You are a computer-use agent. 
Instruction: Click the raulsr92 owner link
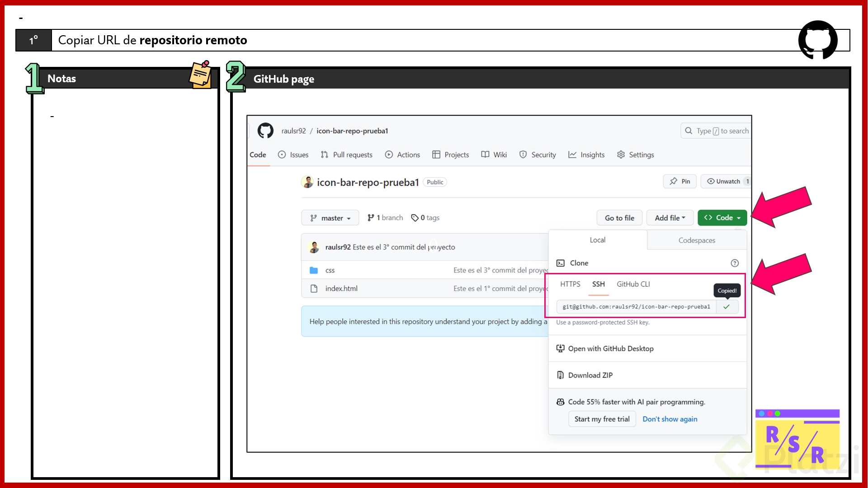[293, 131]
